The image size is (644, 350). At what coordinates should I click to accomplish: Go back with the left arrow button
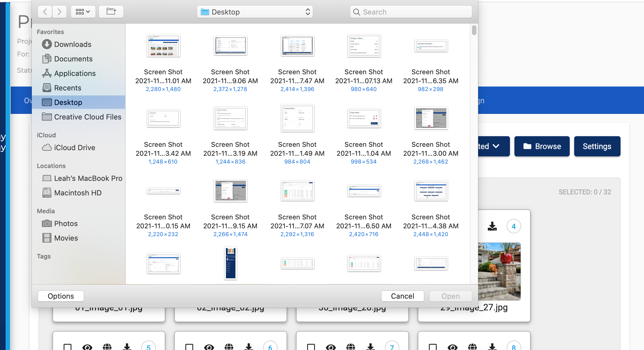45,12
